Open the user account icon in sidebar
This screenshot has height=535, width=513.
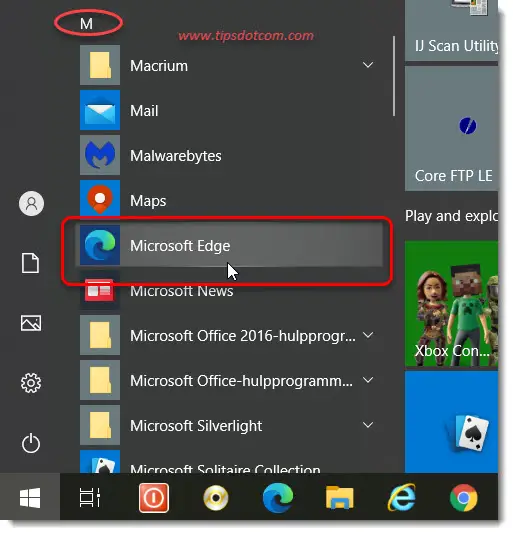click(x=31, y=204)
